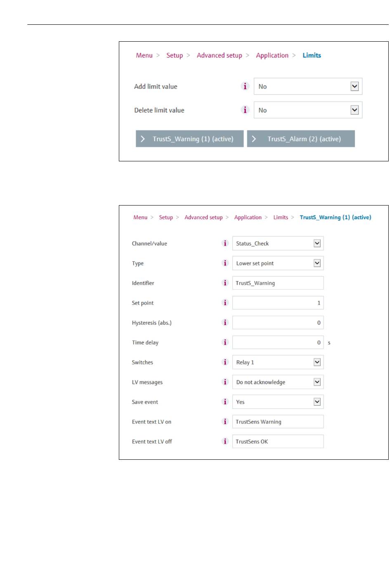Click the 'Channel/value' label
The height and width of the screenshot is (565, 392).
point(149,243)
